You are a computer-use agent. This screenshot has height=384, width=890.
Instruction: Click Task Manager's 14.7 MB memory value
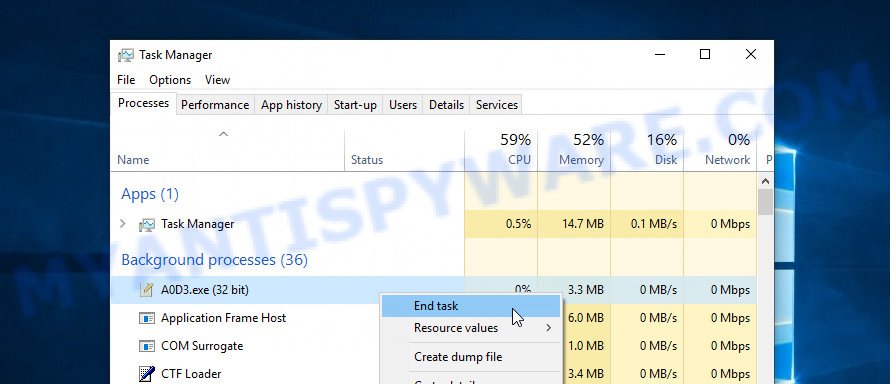pyautogui.click(x=582, y=224)
